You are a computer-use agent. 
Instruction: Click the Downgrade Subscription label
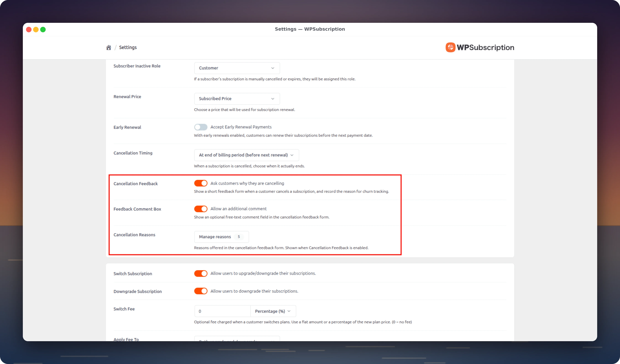click(138, 291)
